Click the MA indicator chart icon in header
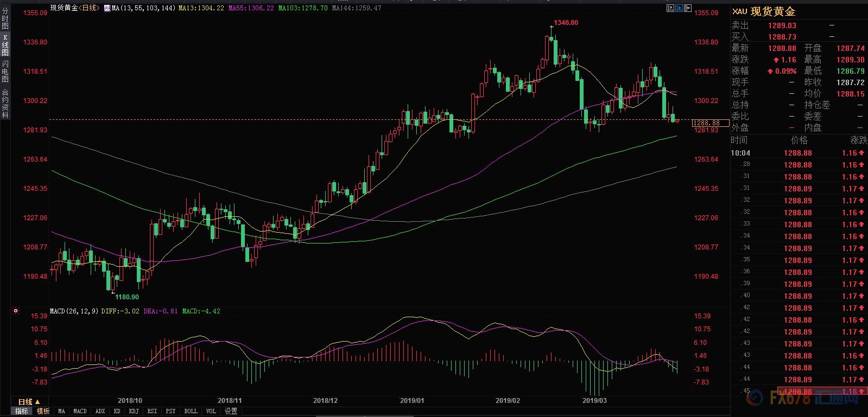 click(x=107, y=8)
